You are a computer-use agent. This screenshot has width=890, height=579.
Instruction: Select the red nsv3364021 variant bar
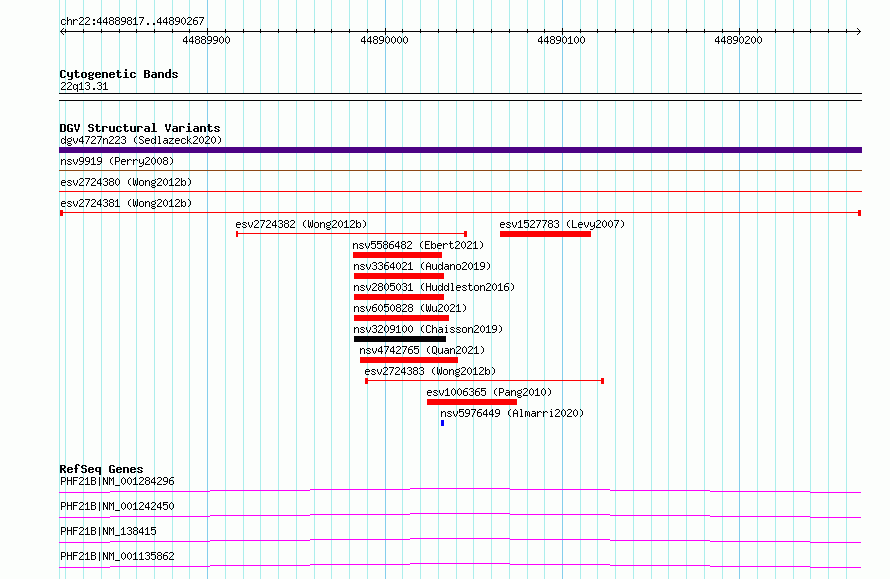[399, 276]
